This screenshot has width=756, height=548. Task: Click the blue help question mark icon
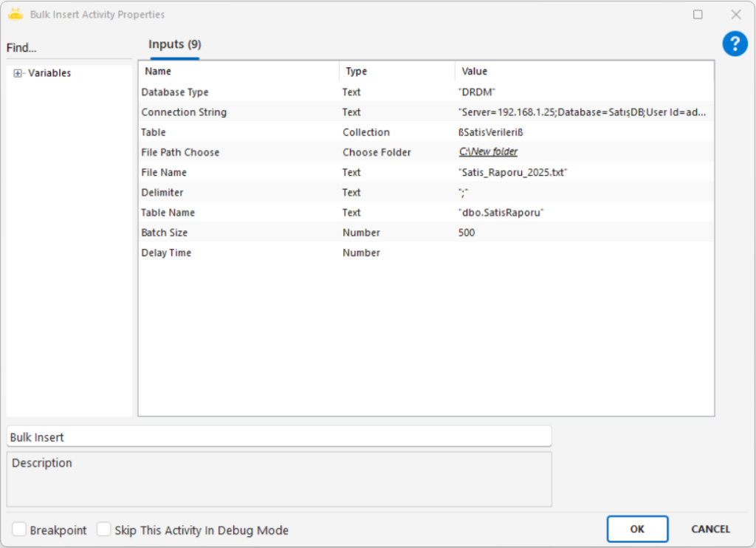tap(735, 44)
